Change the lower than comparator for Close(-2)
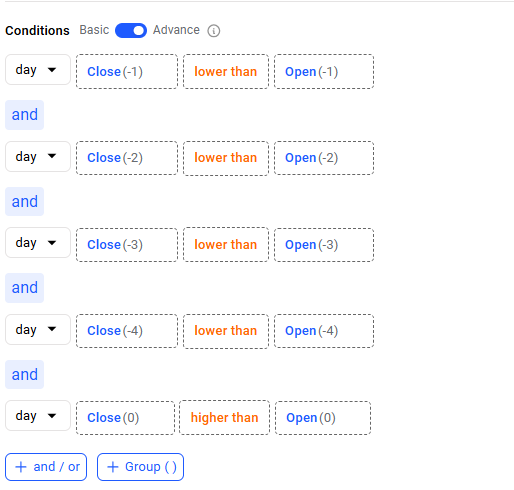The image size is (514, 490). pyautogui.click(x=226, y=158)
